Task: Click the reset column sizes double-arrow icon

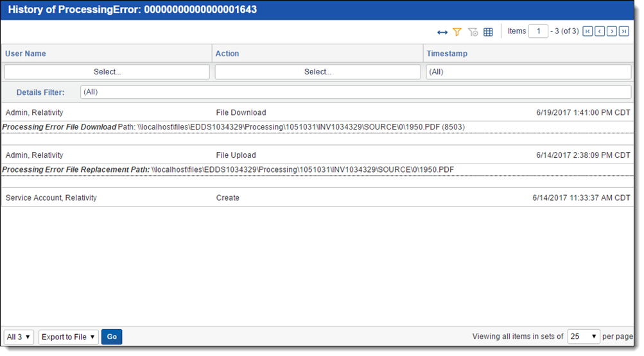Action: [442, 32]
